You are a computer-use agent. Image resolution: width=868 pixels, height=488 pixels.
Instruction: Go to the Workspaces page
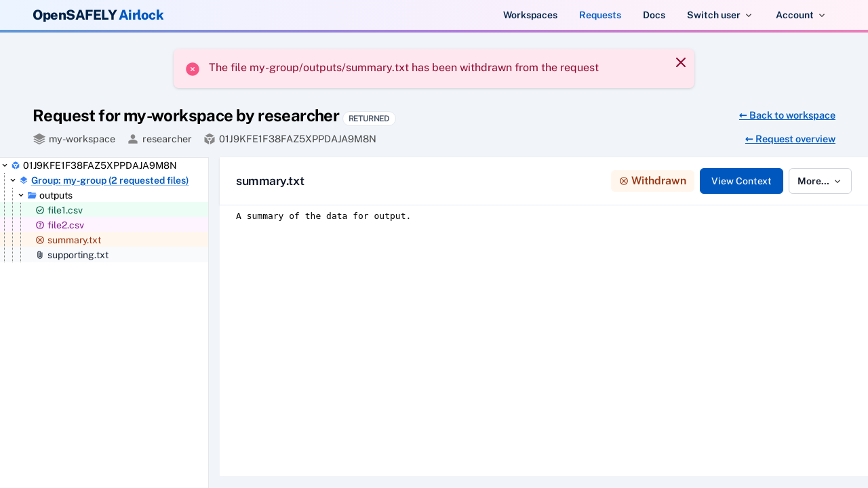point(530,15)
